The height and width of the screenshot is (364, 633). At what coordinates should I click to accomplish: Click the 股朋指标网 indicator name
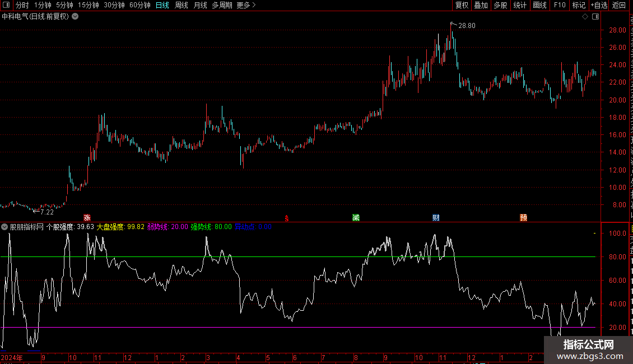(x=27, y=227)
